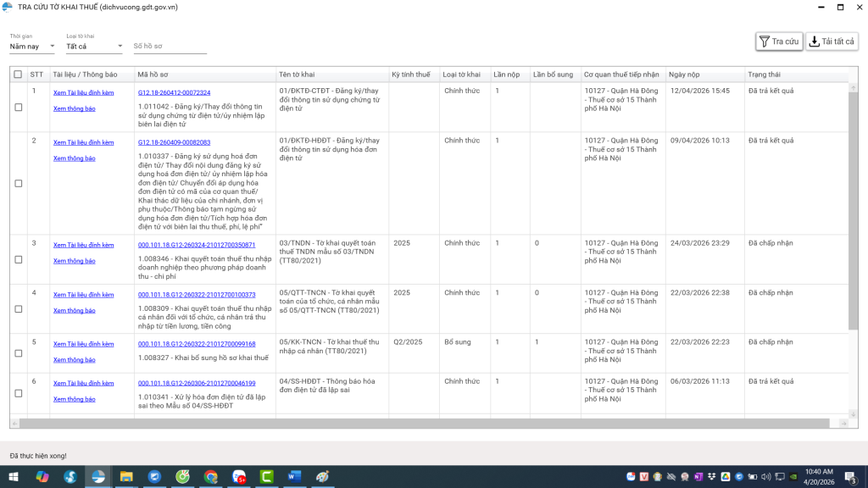Viewport: 868px width, 488px height.
Task: Click the table's vertical scrollbar
Action: click(x=853, y=212)
